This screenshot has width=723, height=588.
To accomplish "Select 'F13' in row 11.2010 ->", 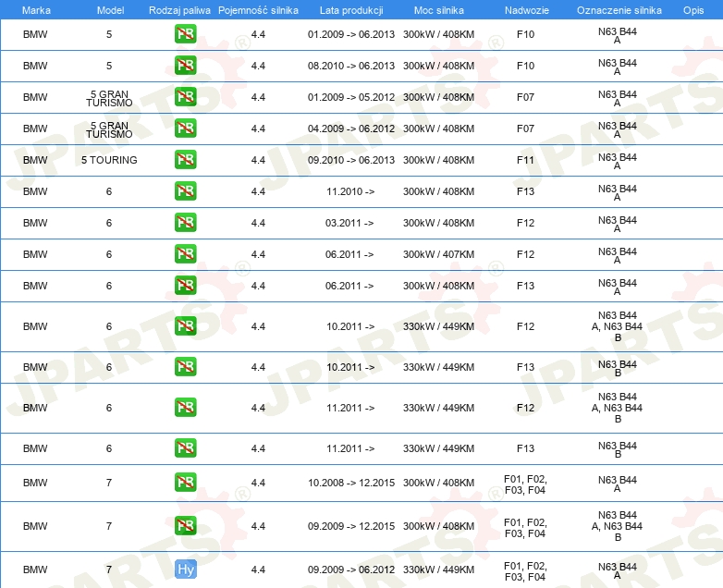I will tap(525, 191).
